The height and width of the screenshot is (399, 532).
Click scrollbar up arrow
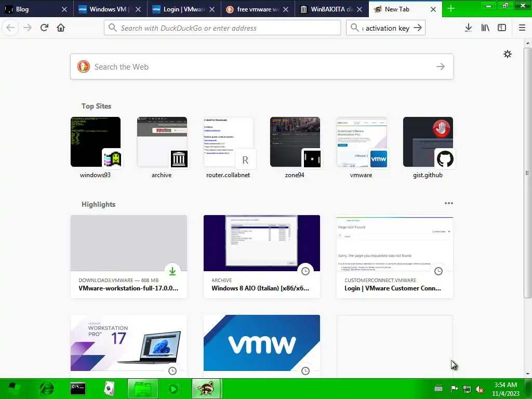527,43
